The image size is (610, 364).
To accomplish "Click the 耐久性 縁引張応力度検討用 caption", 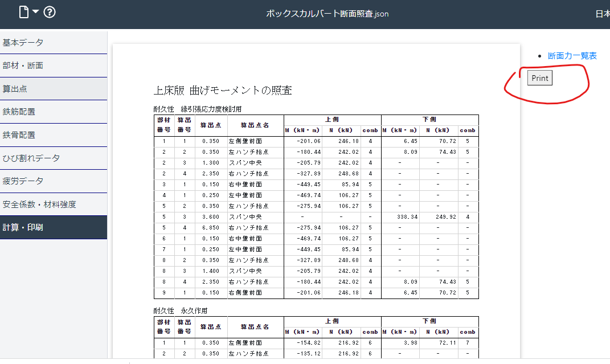I will (198, 109).
